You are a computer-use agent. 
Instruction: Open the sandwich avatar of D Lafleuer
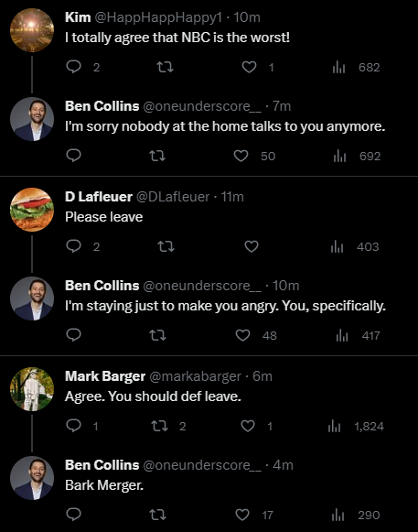(32, 210)
